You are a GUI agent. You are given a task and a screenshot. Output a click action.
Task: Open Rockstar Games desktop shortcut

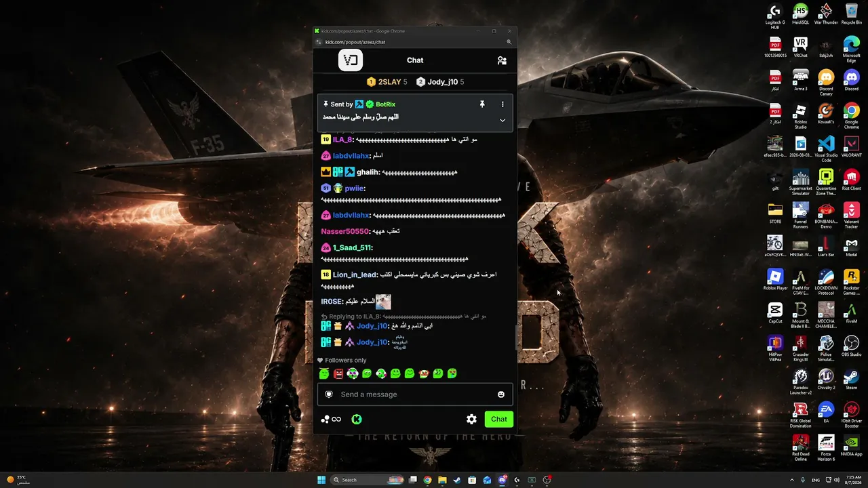click(852, 283)
